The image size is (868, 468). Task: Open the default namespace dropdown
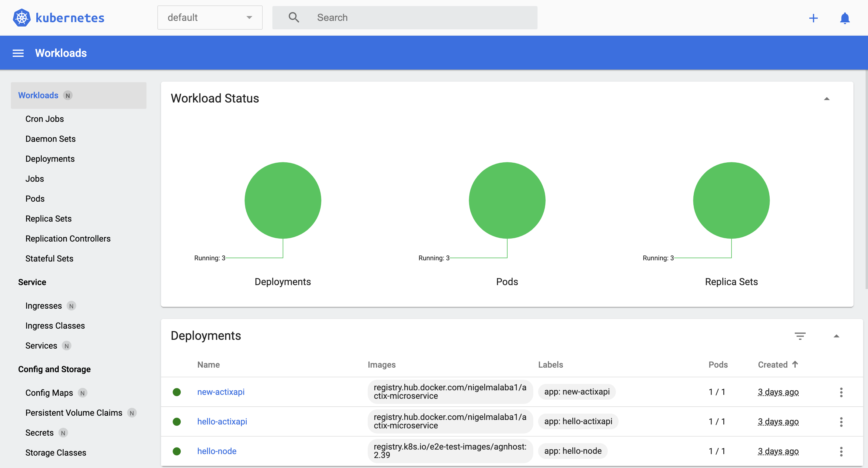pyautogui.click(x=210, y=18)
